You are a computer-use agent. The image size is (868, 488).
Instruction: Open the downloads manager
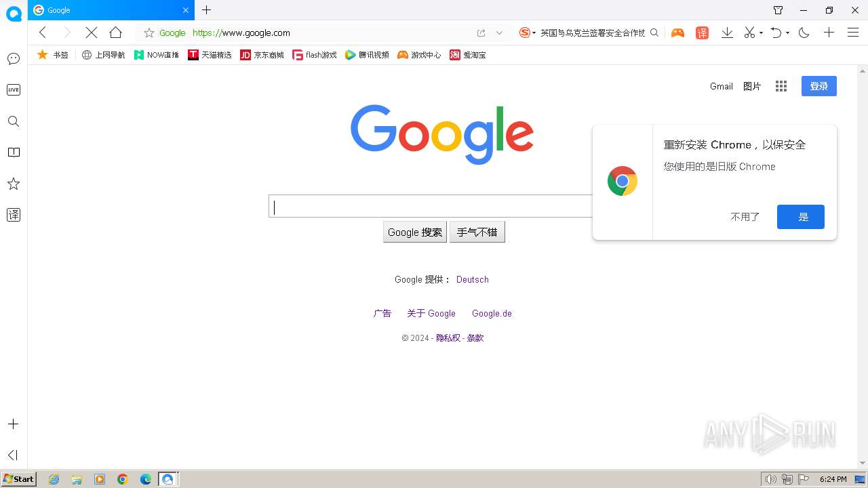(x=727, y=33)
